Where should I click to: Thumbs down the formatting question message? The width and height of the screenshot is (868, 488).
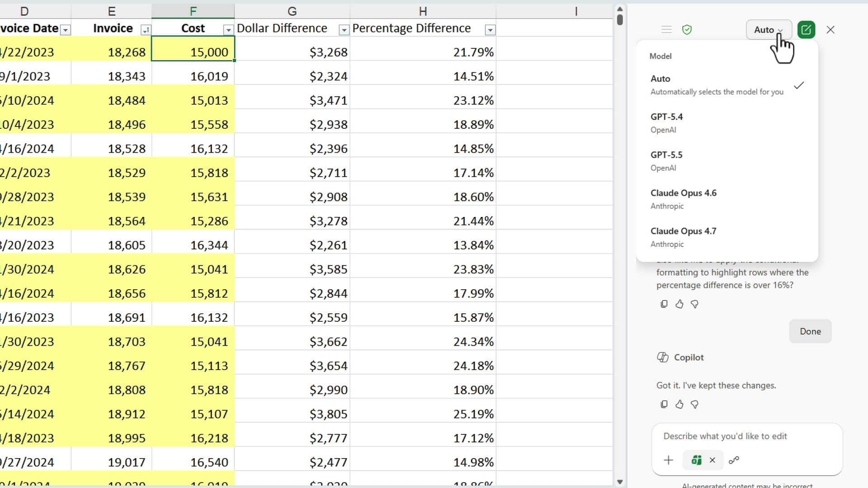tap(695, 304)
